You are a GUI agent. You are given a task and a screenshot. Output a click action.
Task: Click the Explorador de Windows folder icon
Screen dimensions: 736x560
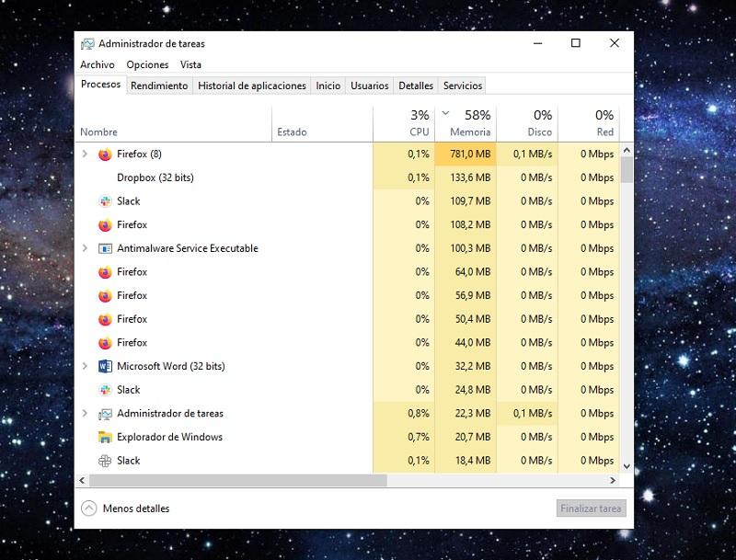[x=105, y=437]
